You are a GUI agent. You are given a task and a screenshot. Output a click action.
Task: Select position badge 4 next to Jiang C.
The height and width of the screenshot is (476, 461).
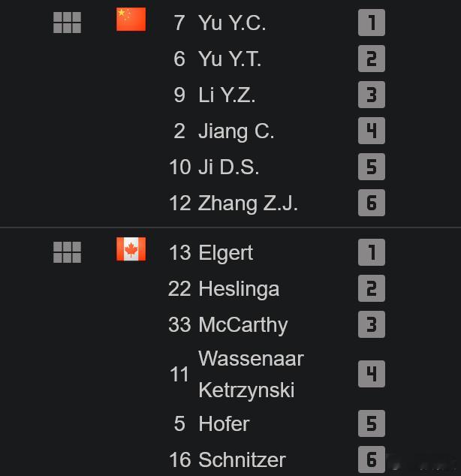coord(372,131)
